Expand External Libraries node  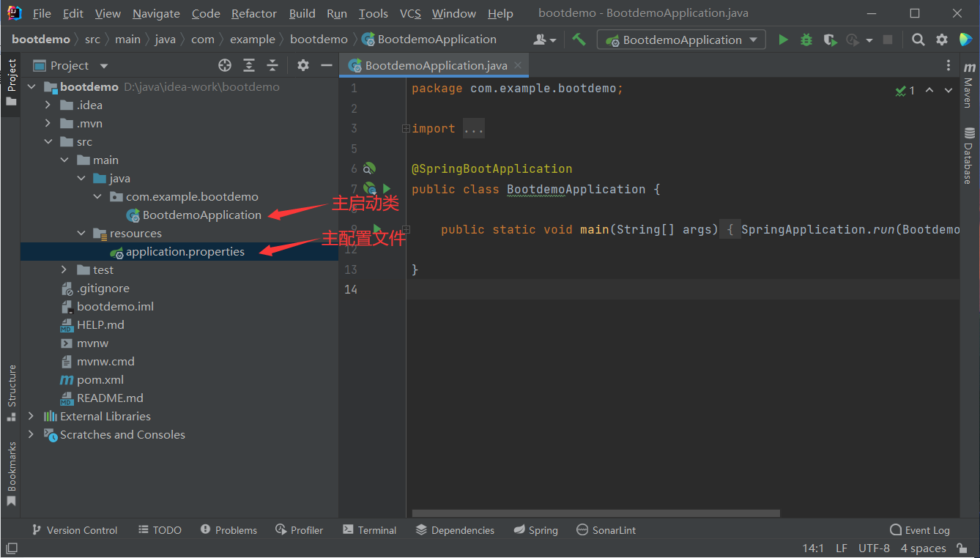tap(31, 416)
